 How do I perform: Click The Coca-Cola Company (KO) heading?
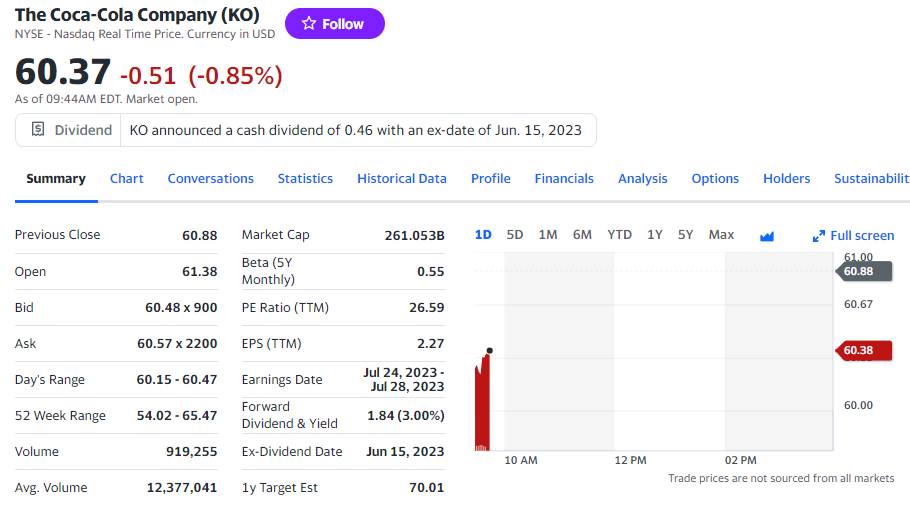tap(137, 15)
